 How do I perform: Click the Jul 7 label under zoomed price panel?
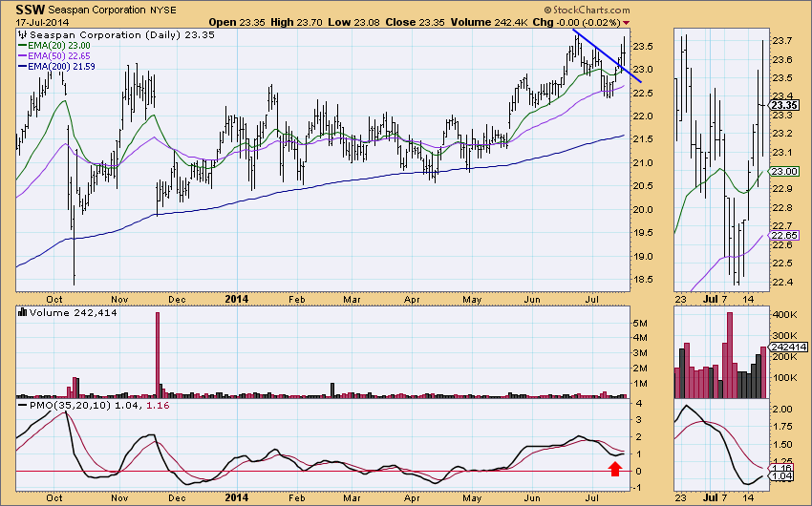tap(714, 299)
